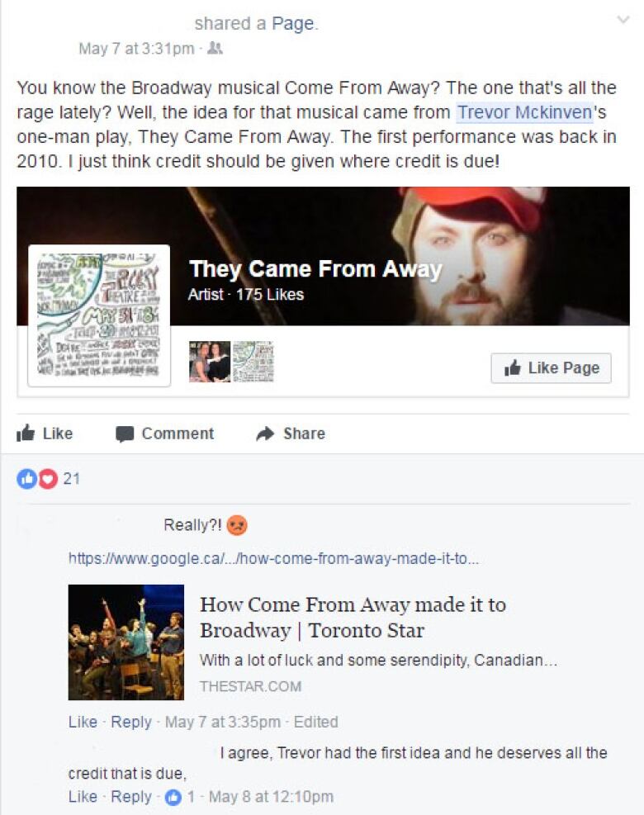Image resolution: width=644 pixels, height=815 pixels.
Task: Open the small poster sketch thumbnail
Action: tap(253, 361)
